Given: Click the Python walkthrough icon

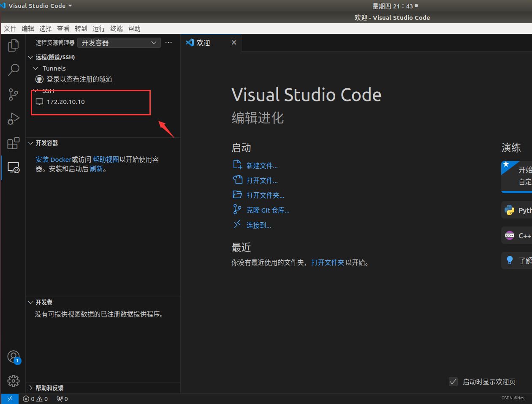Looking at the screenshot, I should tap(510, 210).
